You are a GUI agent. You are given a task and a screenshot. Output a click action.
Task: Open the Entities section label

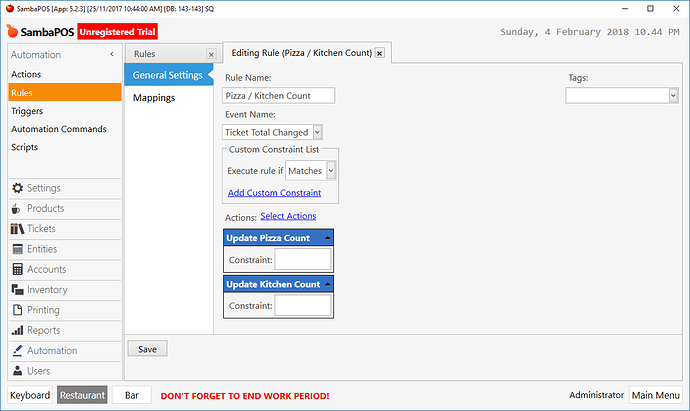coord(42,249)
